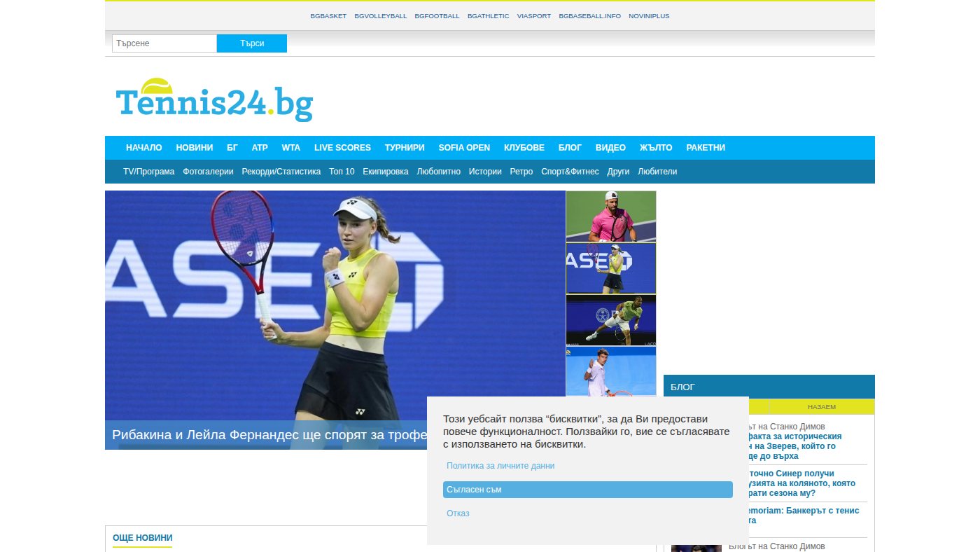Select the thumbnail of the player serving on dark court
This screenshot has width=980, height=552.
[x=611, y=320]
